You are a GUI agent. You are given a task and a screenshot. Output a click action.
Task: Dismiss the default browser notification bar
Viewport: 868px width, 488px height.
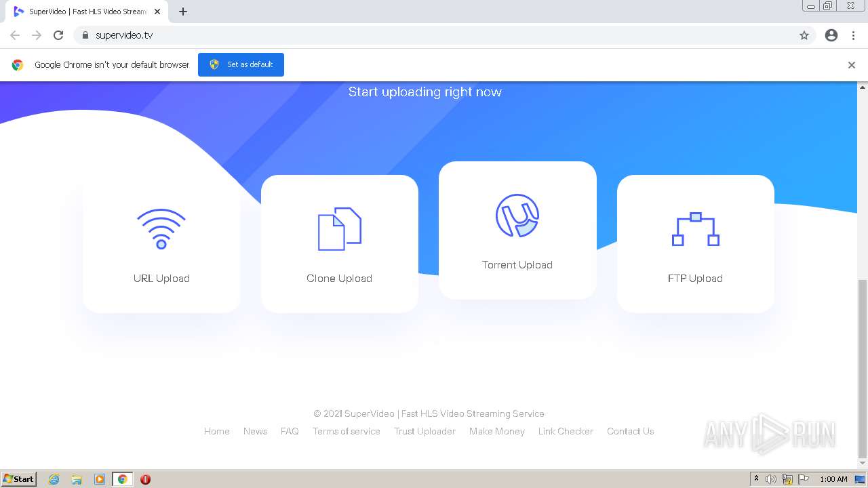pos(852,65)
